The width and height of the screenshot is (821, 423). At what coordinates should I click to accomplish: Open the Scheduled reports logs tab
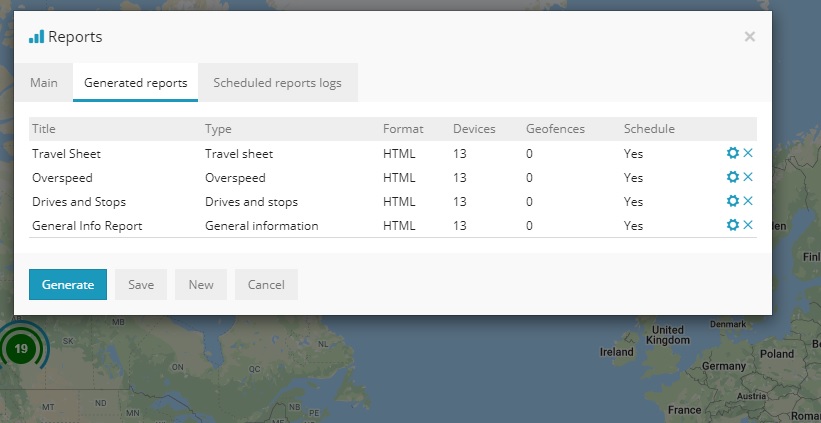tap(278, 83)
